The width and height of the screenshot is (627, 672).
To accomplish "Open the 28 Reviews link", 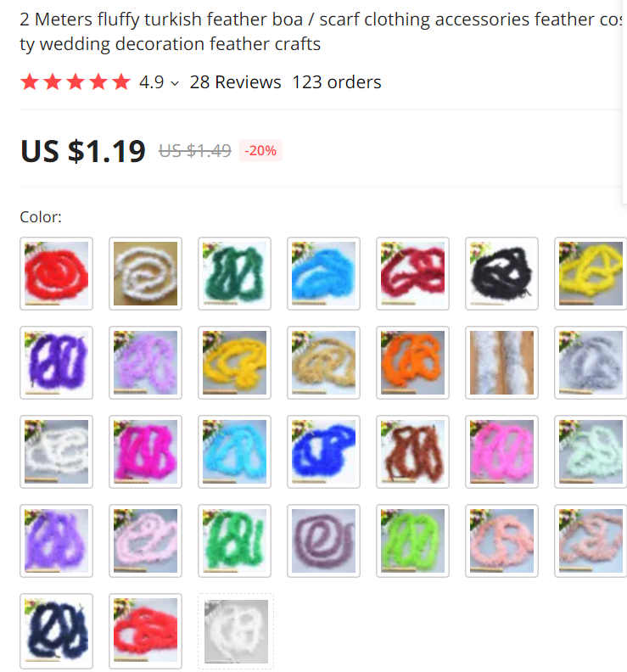I will point(235,81).
